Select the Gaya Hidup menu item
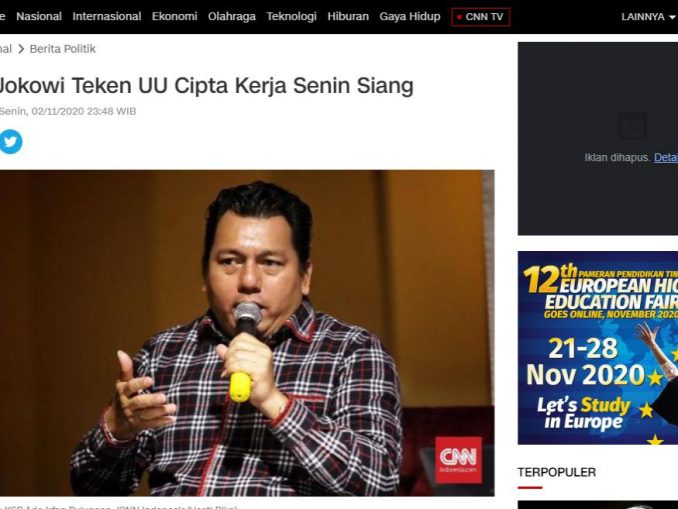Screen dimensions: 678x509 coord(410,16)
